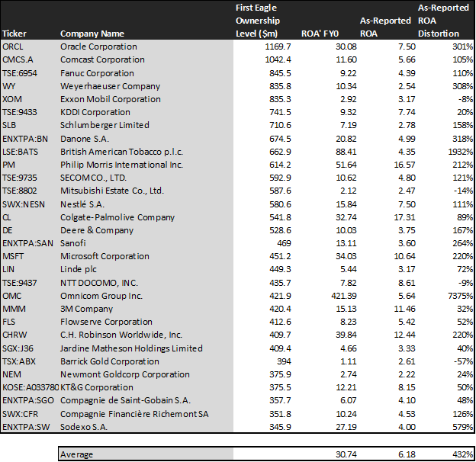
Task: Click the 1932% distortion value
Action: pyautogui.click(x=460, y=152)
